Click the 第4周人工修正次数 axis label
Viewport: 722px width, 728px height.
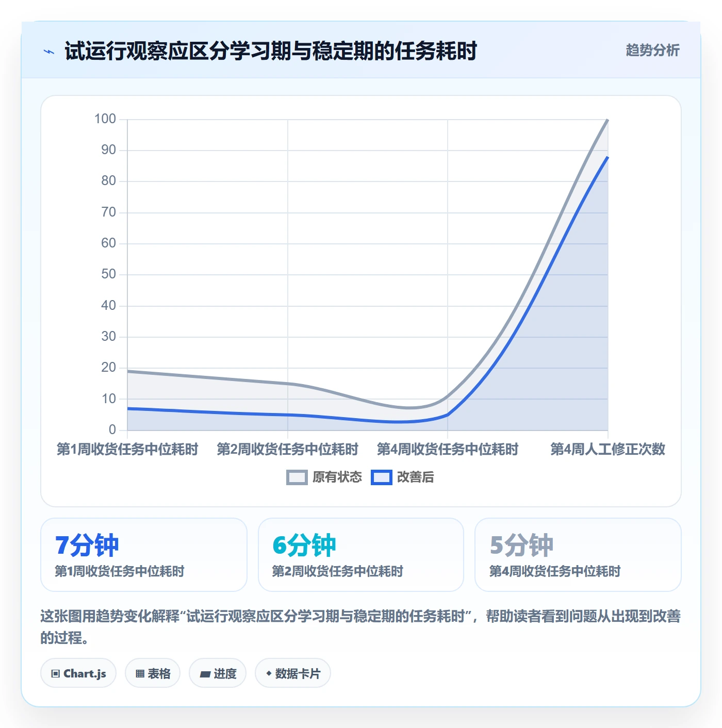tap(608, 449)
